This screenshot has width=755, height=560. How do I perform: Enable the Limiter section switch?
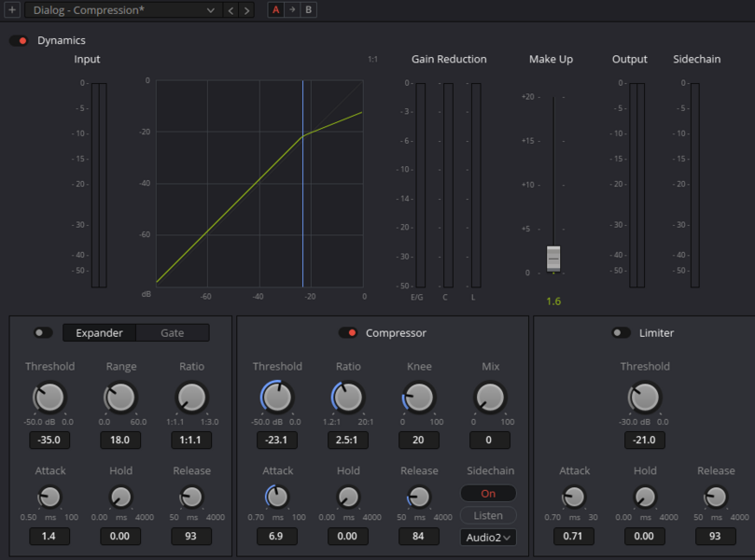(x=622, y=332)
